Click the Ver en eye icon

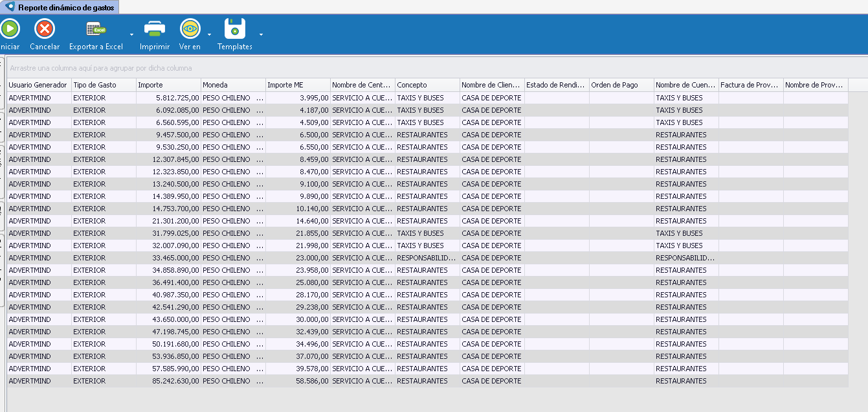[190, 29]
